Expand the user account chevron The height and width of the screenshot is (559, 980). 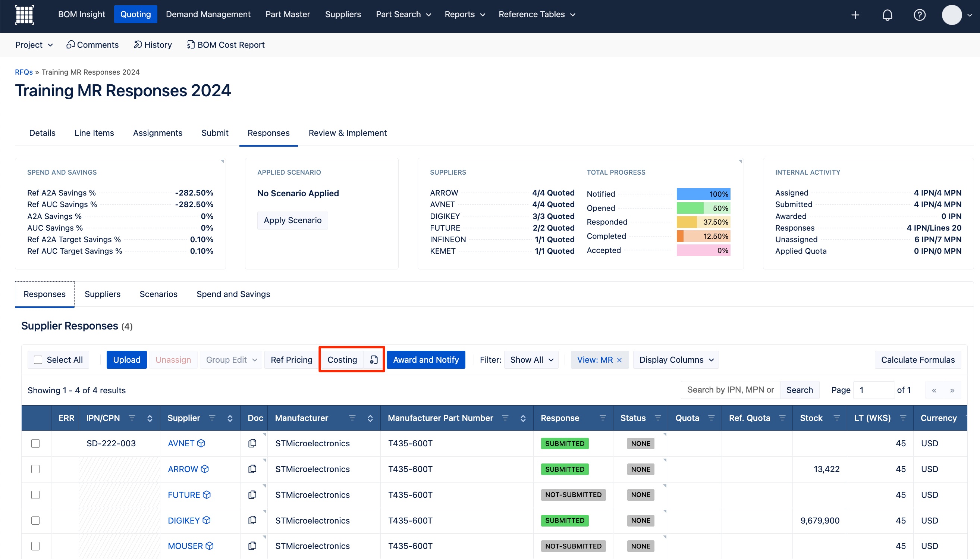pos(970,15)
